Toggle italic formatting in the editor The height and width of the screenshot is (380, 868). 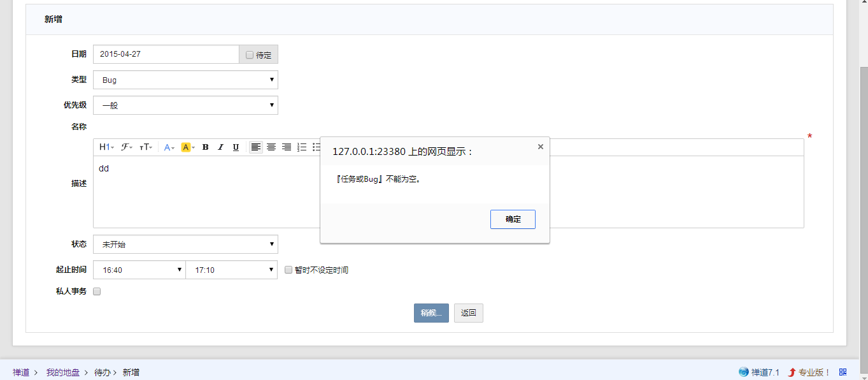tap(220, 147)
